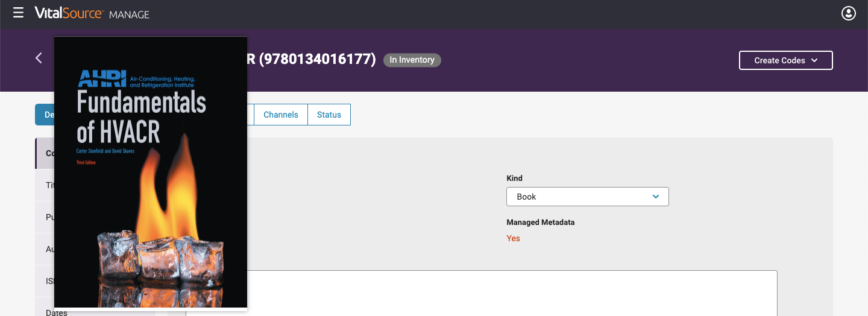Click the ISBN 9780134016177 heading
The height and width of the screenshot is (316, 868).
(x=312, y=59)
